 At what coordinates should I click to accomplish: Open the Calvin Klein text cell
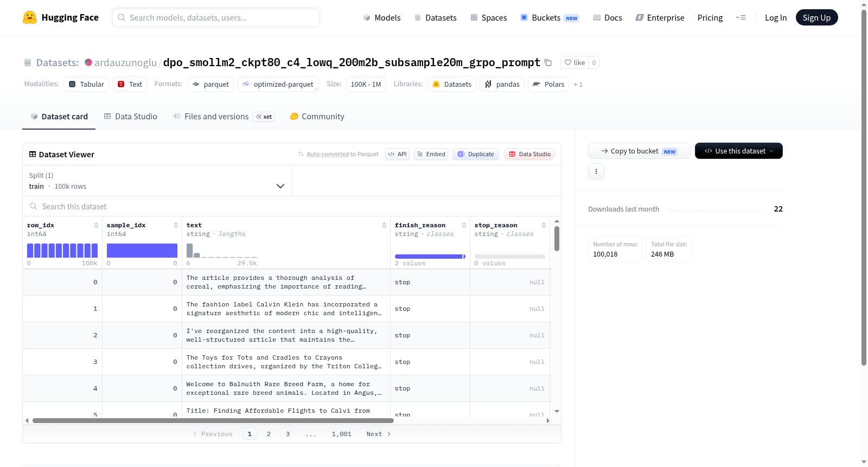click(x=286, y=309)
